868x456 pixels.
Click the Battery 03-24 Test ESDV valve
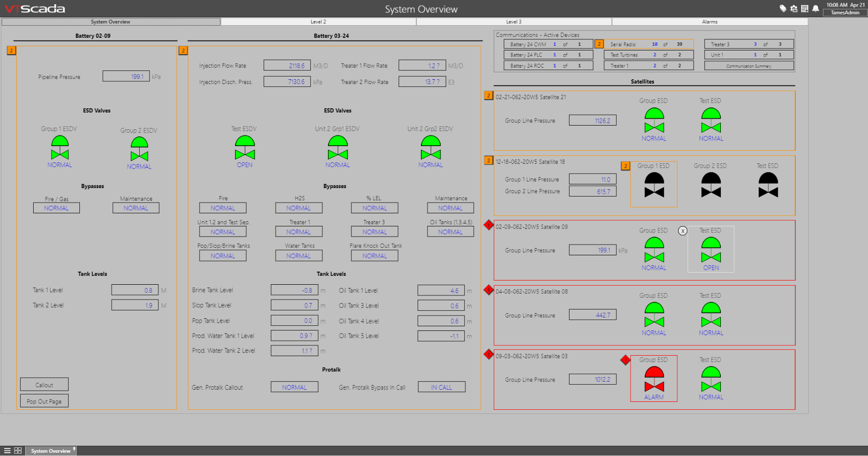[245, 148]
